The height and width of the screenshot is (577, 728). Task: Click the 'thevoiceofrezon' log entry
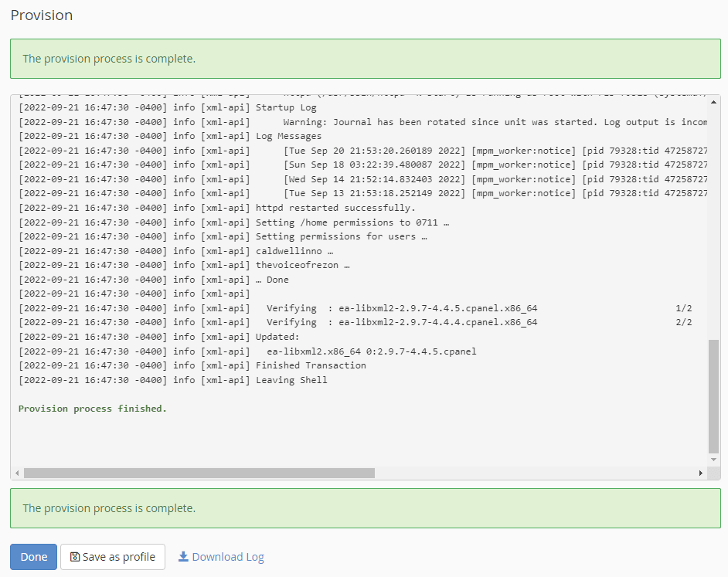[185, 265]
